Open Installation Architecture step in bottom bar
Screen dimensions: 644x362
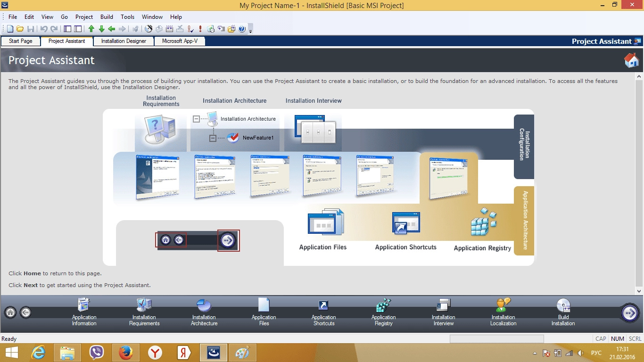[x=204, y=312]
